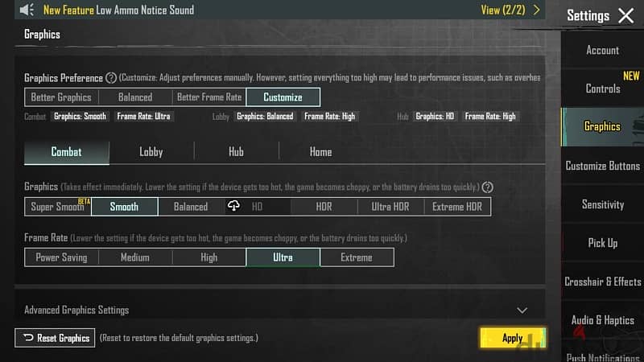Select Super Smooth beta graphics option
Image resolution: width=644 pixels, height=362 pixels.
pyautogui.click(x=58, y=207)
